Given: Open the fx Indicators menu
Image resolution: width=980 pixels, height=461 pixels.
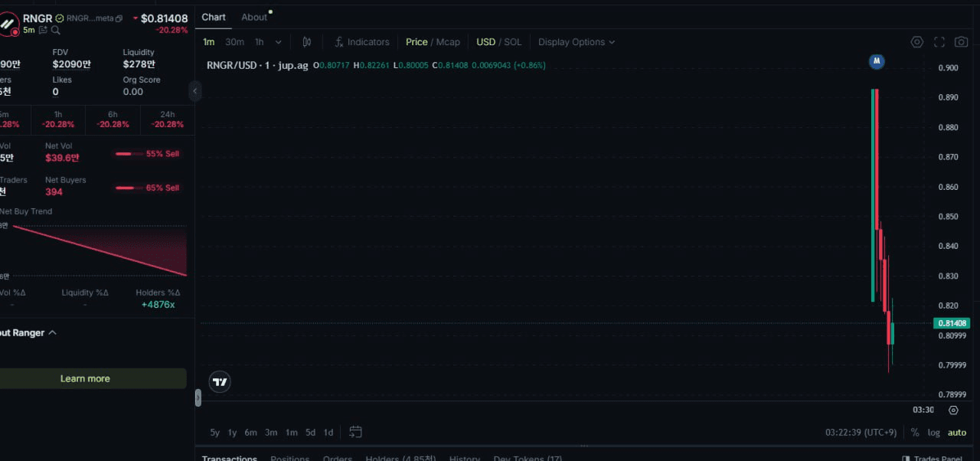Looking at the screenshot, I should pyautogui.click(x=362, y=42).
